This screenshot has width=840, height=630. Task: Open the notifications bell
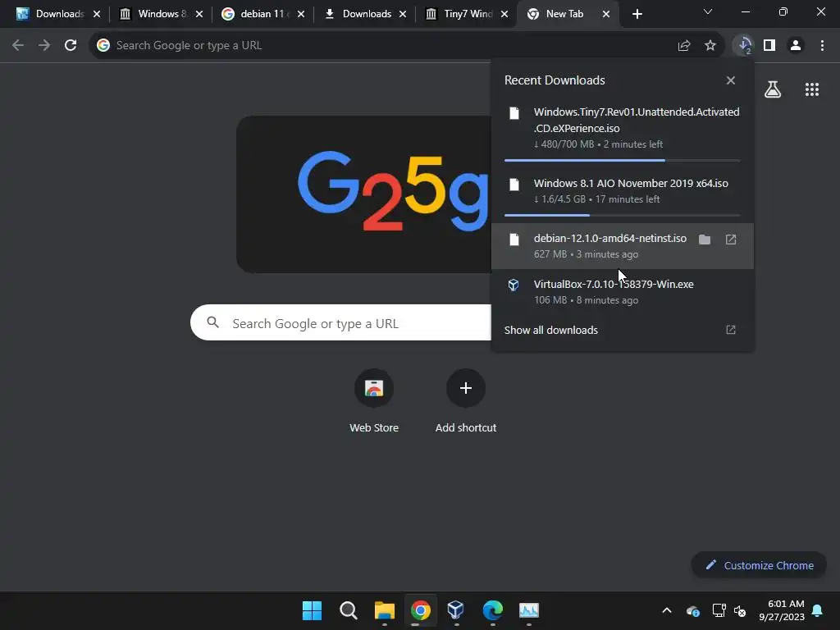(x=818, y=610)
